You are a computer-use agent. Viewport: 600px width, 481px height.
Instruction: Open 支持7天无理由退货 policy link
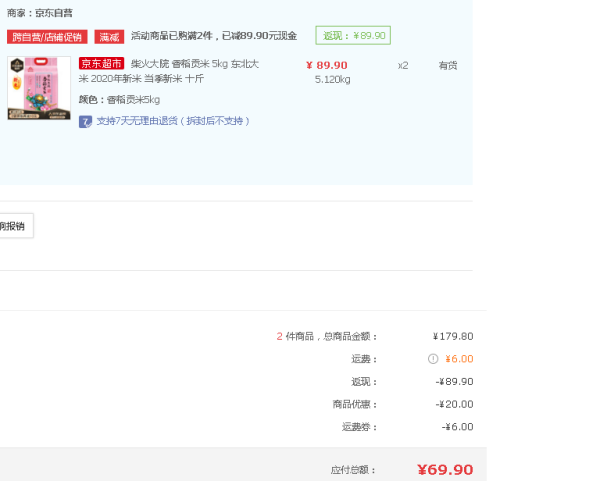(x=173, y=121)
